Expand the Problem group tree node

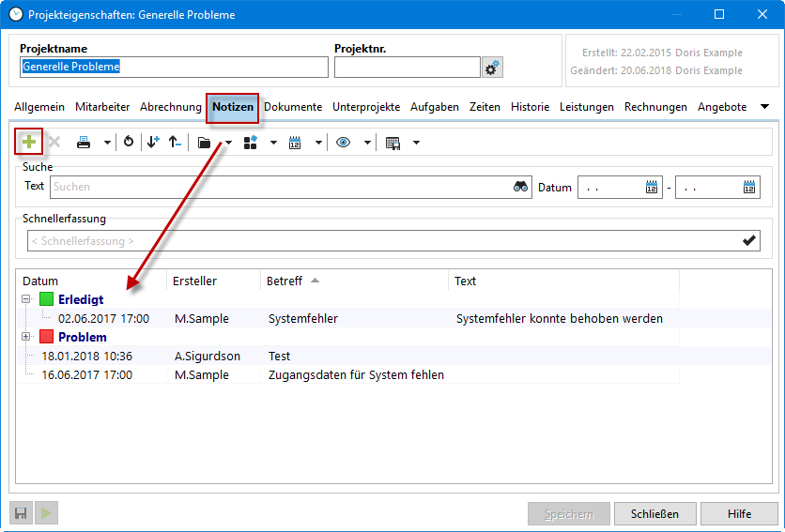pos(25,338)
